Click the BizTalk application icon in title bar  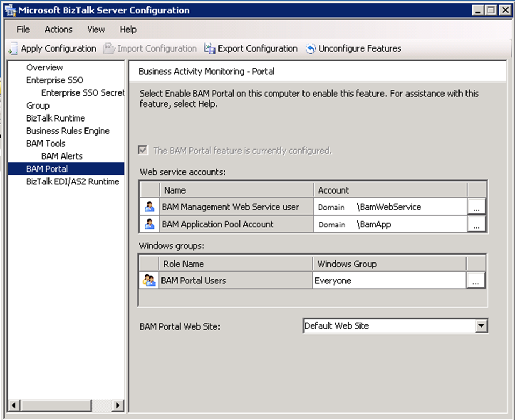tap(10, 10)
